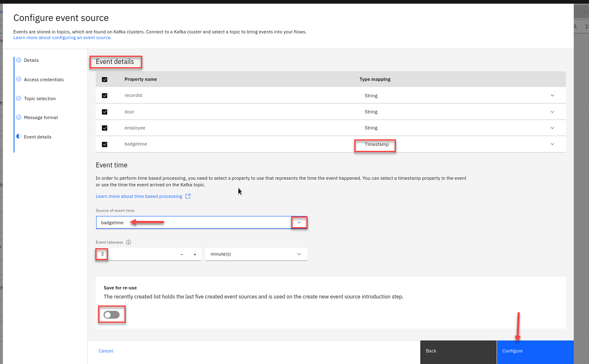Image resolution: width=589 pixels, height=364 pixels.
Task: Click the Details step checkmark icon
Action: click(x=19, y=60)
